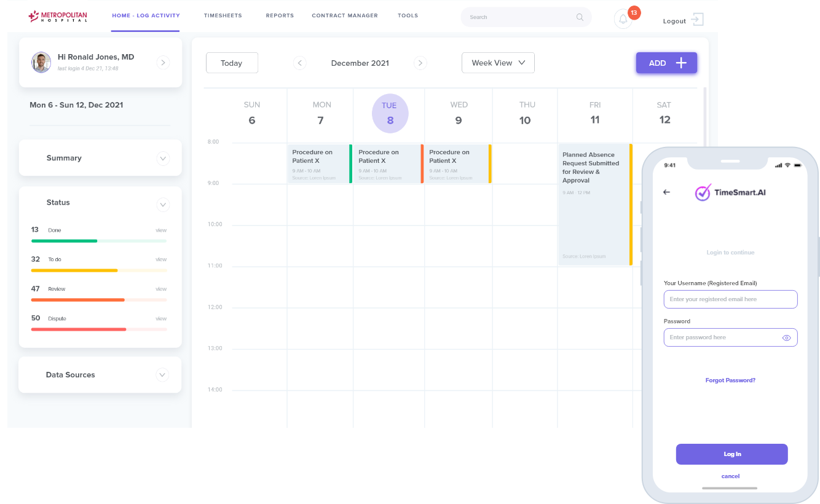Toggle password visibility with the eye icon
The image size is (820, 504).
pos(786,337)
